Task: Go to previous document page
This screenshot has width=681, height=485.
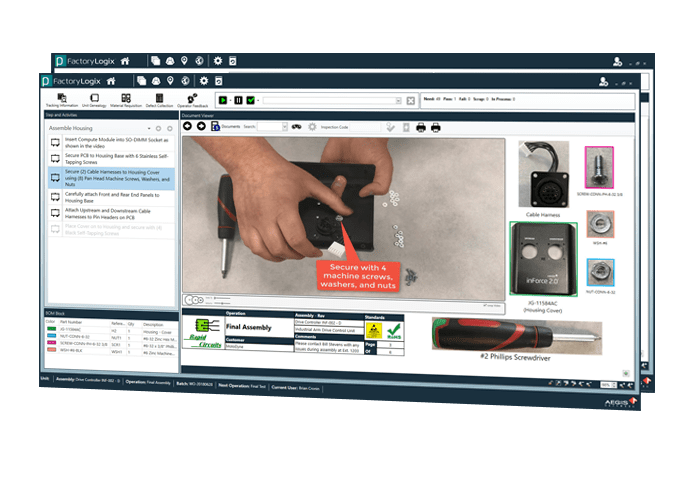Action: tap(187, 126)
